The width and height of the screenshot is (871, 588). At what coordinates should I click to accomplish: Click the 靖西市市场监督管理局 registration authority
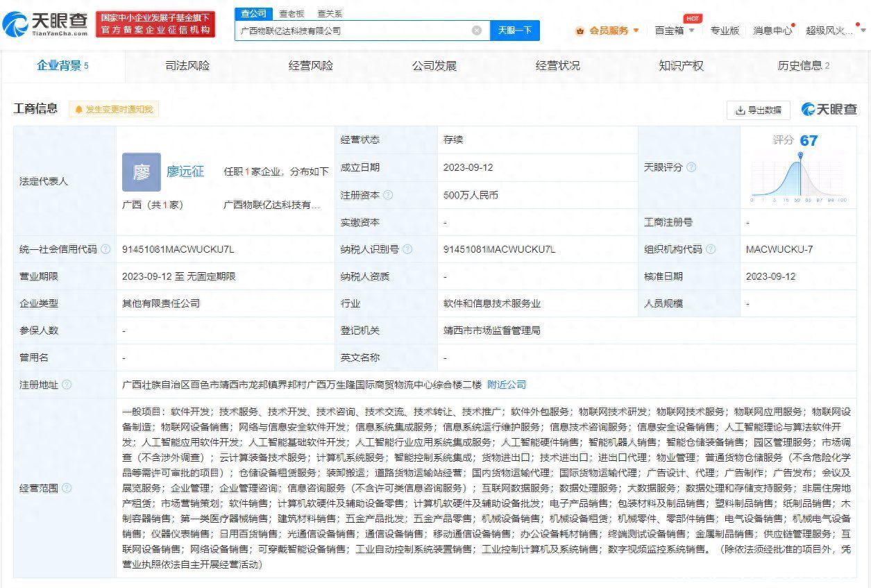pyautogui.click(x=492, y=330)
